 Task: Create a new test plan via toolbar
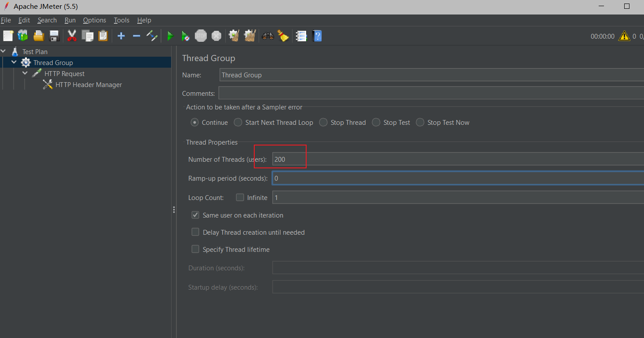pyautogui.click(x=8, y=36)
